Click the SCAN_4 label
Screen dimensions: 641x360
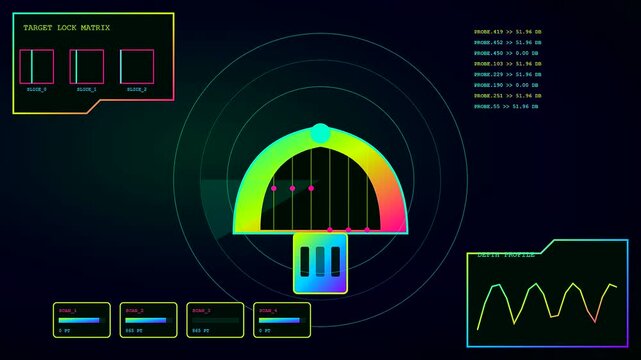pyautogui.click(x=268, y=311)
